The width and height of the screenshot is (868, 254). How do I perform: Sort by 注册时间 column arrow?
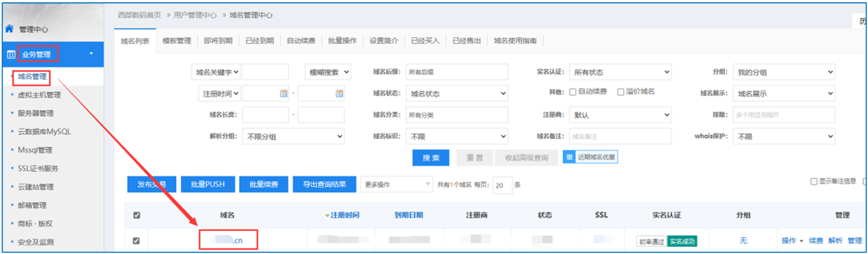[327, 215]
